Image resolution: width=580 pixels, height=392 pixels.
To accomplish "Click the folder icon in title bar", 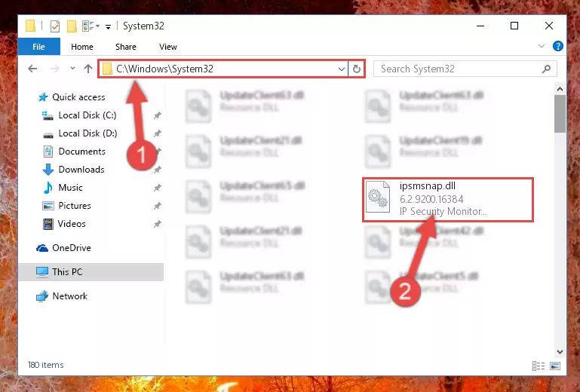I will (30, 26).
